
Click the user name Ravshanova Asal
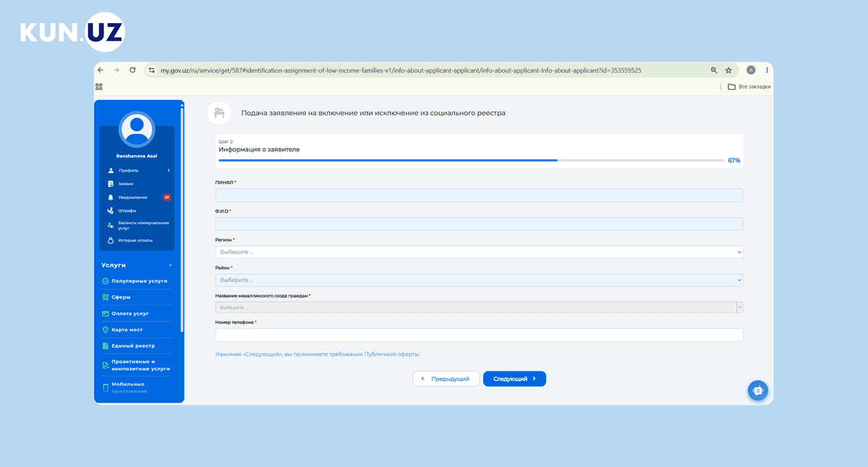pyautogui.click(x=137, y=156)
